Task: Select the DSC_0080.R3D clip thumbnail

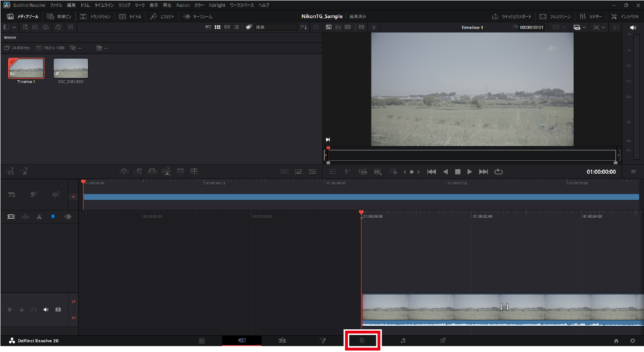Action: click(x=71, y=68)
